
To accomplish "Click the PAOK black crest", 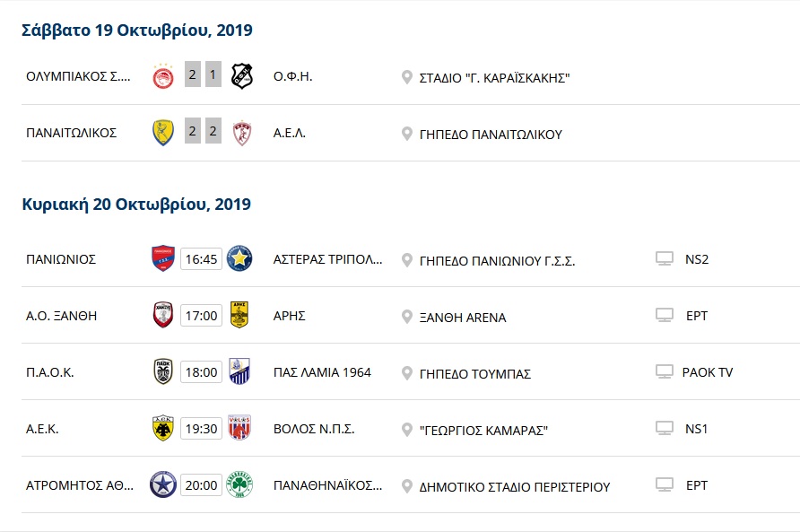I will (x=162, y=371).
